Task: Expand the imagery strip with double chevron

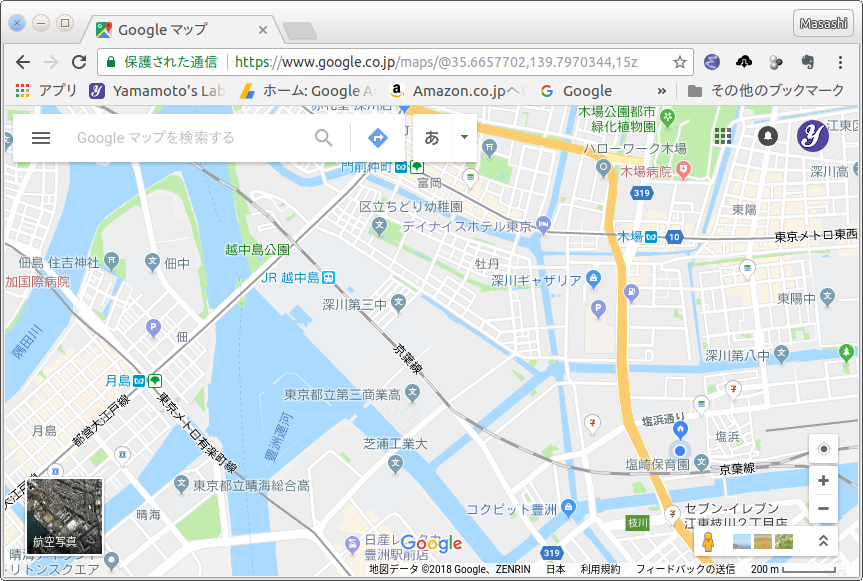Action: (823, 541)
